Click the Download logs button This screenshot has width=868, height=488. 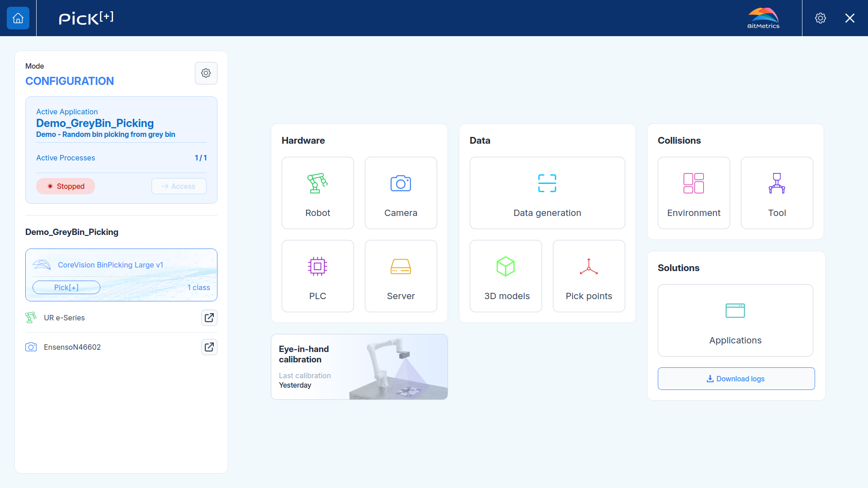(736, 379)
